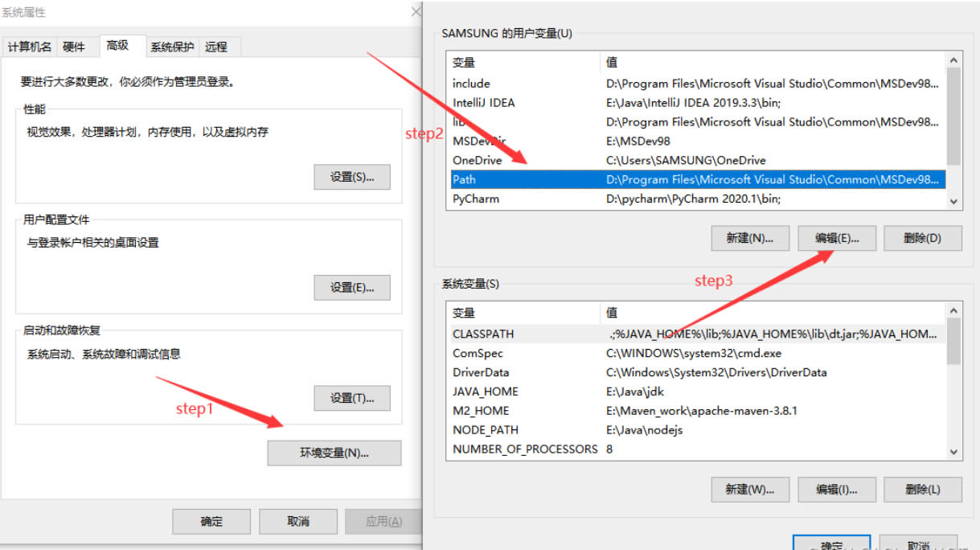Open 启动和故障恢复 settings via 设置(T)...

coord(351,398)
